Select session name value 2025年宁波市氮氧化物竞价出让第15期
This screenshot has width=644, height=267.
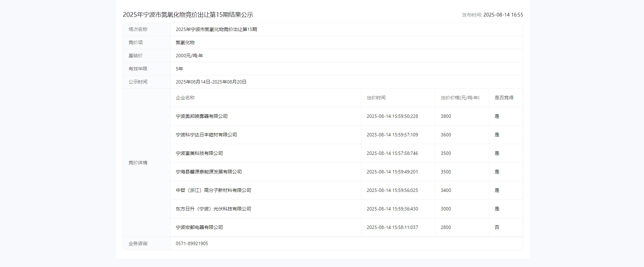pos(216,29)
